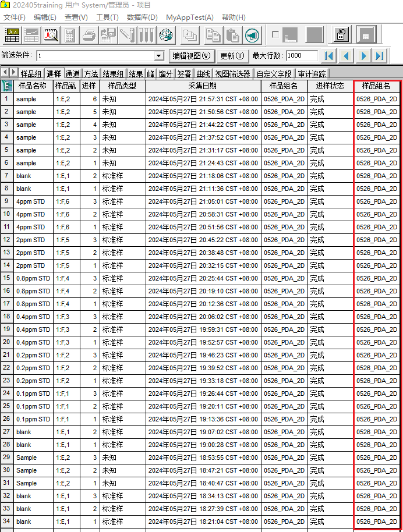Switch to the 视图筛选器 tab

tap(232, 74)
